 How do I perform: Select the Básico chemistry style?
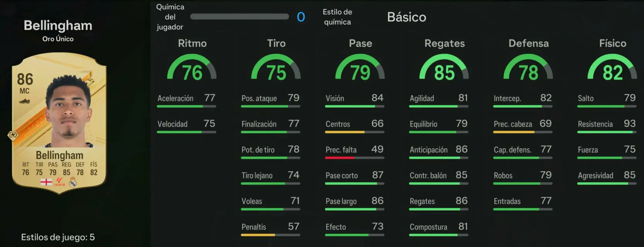point(406,17)
